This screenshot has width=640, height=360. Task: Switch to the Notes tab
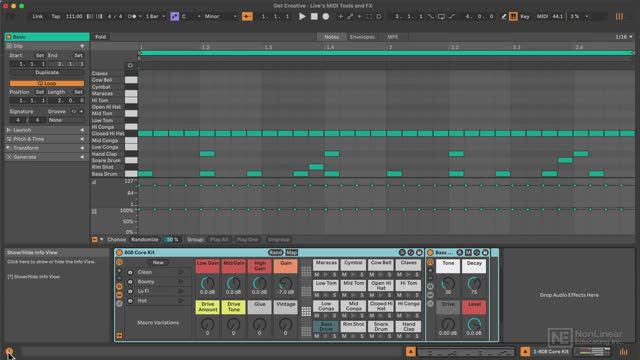click(x=331, y=37)
